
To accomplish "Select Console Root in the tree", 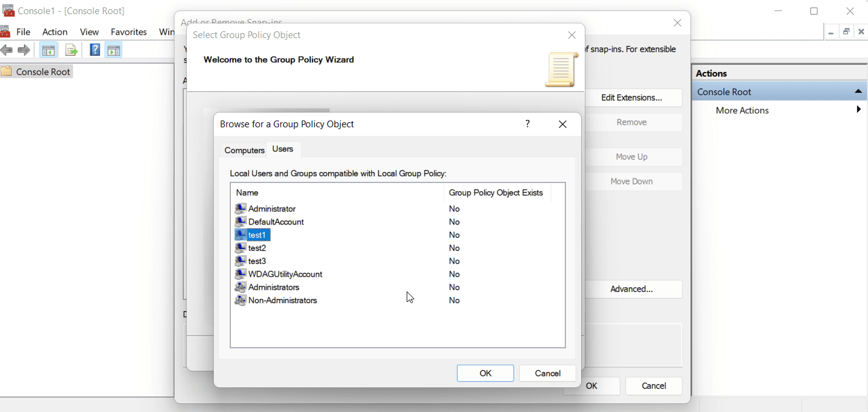I will tap(43, 72).
